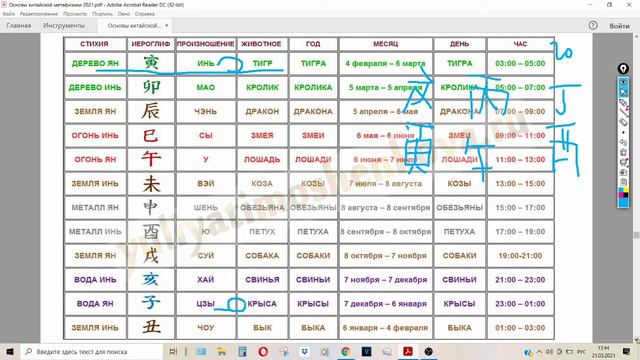
Task: Open the round black app at taskbar end
Action: tap(428, 351)
